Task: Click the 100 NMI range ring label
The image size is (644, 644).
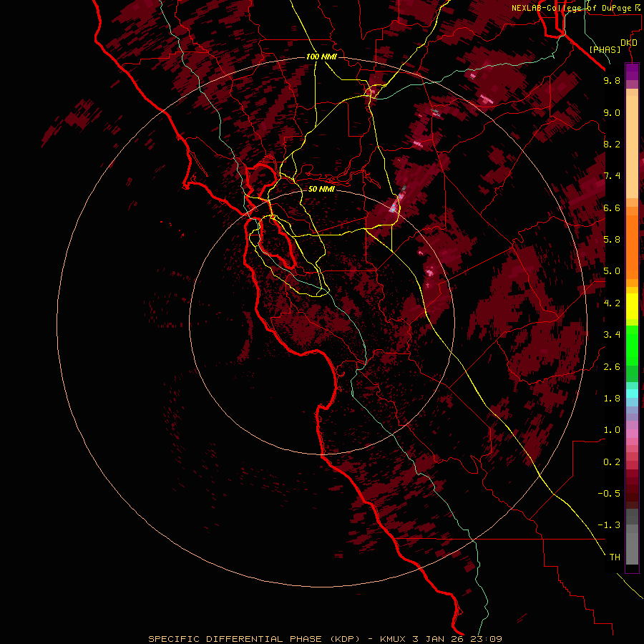Action: pos(321,57)
